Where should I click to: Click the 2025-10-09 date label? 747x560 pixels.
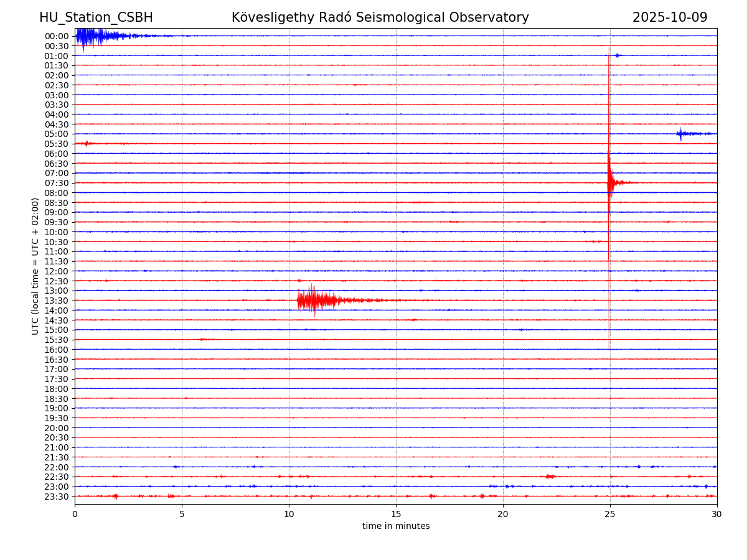pyautogui.click(x=669, y=17)
